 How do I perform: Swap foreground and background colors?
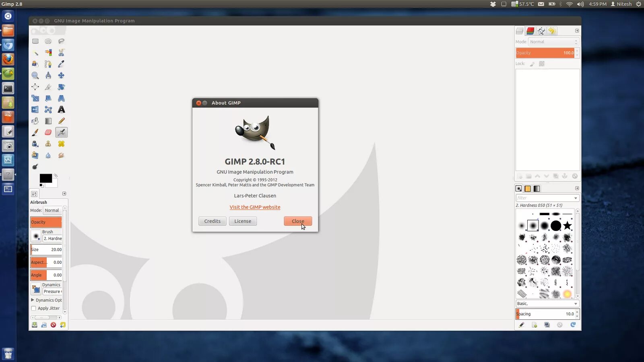56,176
